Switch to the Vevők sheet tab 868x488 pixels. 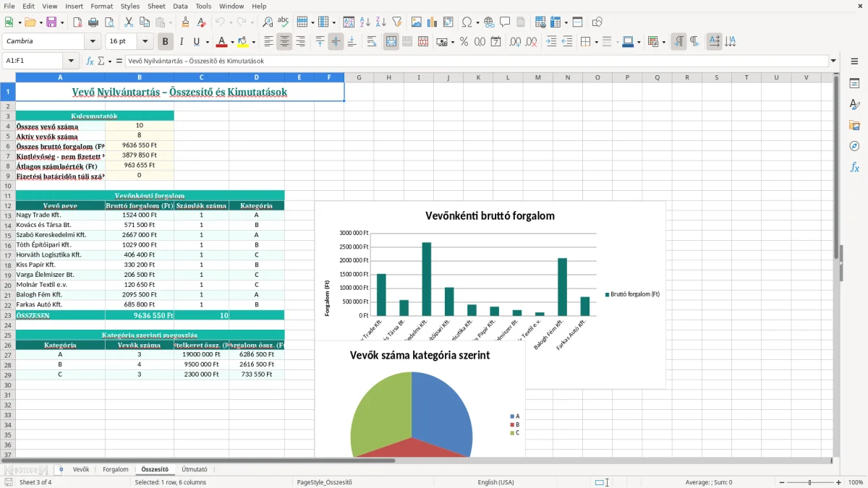coord(81,470)
